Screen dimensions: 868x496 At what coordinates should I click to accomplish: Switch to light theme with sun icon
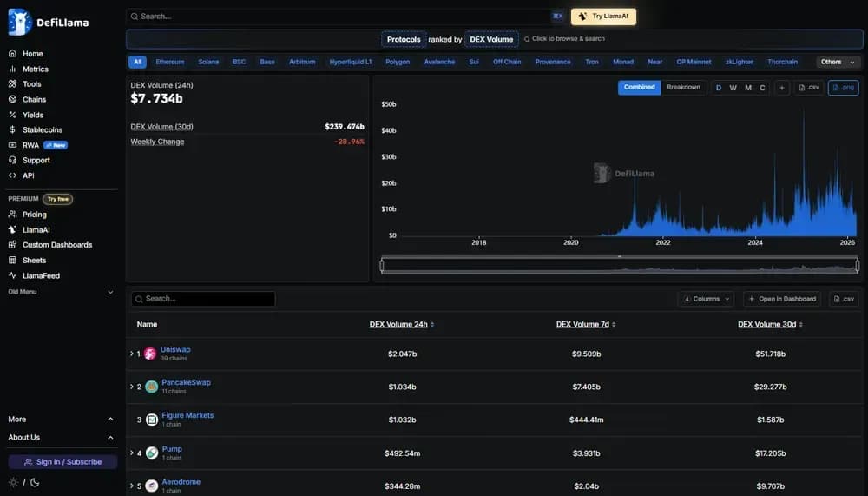13,482
